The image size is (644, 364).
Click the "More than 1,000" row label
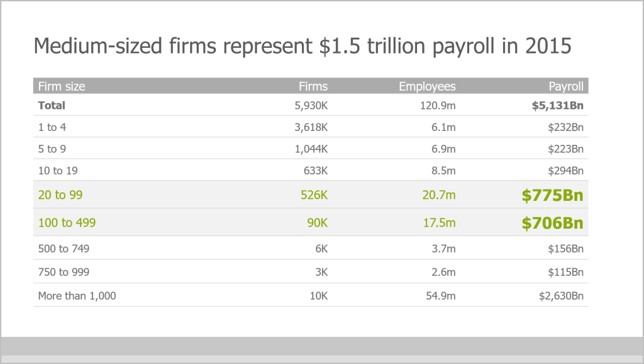[x=77, y=295]
